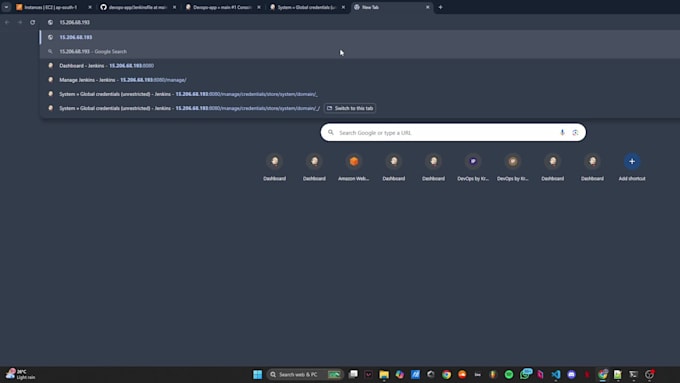Image resolution: width=680 pixels, height=383 pixels.
Task: Click the browser back arrow
Action: (x=7, y=22)
